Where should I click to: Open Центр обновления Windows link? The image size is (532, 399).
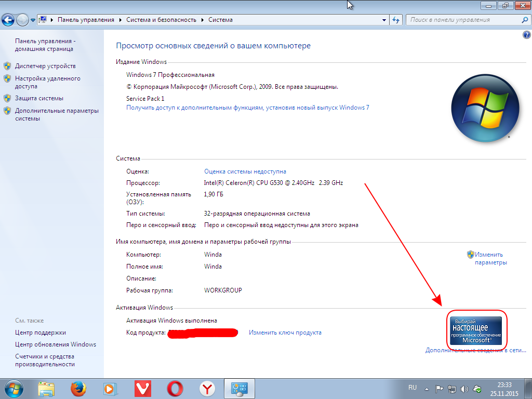55,344
